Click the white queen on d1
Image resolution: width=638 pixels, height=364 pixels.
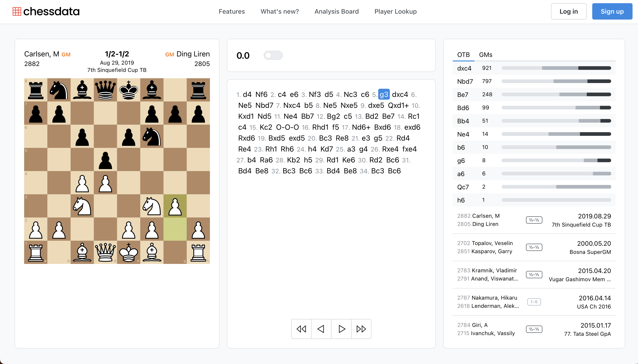[x=105, y=252]
